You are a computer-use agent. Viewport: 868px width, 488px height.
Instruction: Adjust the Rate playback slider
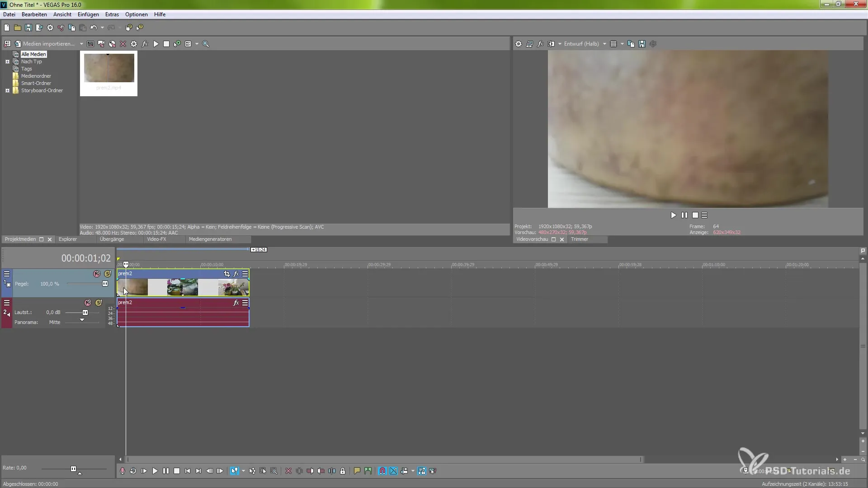click(73, 469)
